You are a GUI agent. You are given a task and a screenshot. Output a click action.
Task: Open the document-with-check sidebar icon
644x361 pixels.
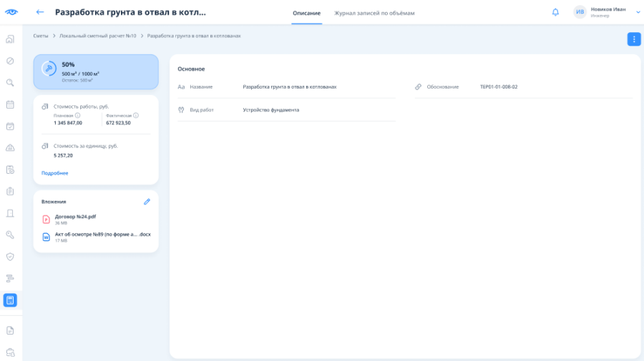coord(10,169)
